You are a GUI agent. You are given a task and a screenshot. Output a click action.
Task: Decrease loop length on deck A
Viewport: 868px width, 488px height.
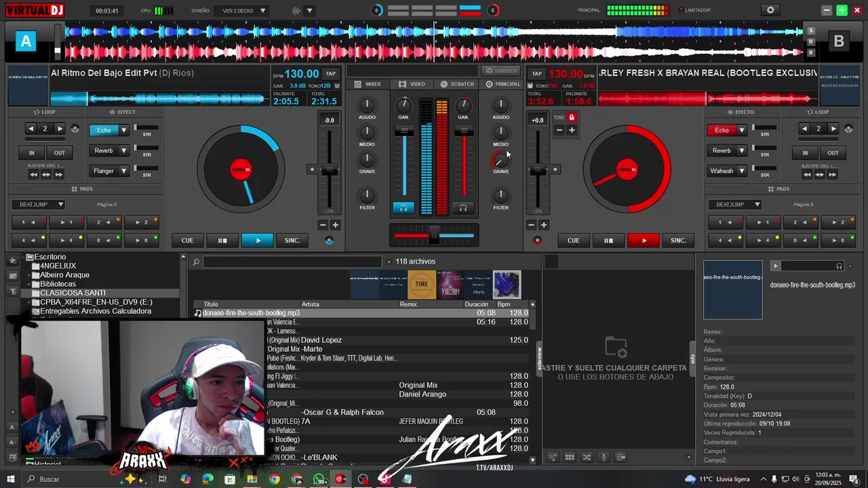pos(31,129)
